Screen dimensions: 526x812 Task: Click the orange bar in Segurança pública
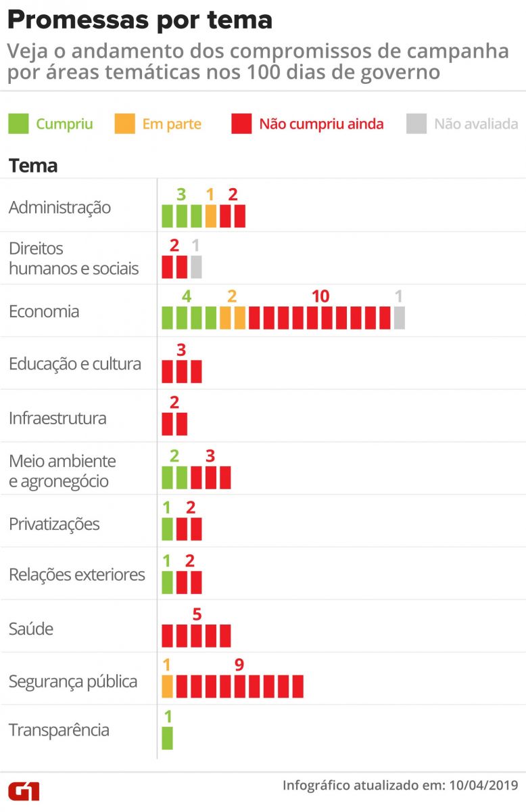click(x=167, y=686)
